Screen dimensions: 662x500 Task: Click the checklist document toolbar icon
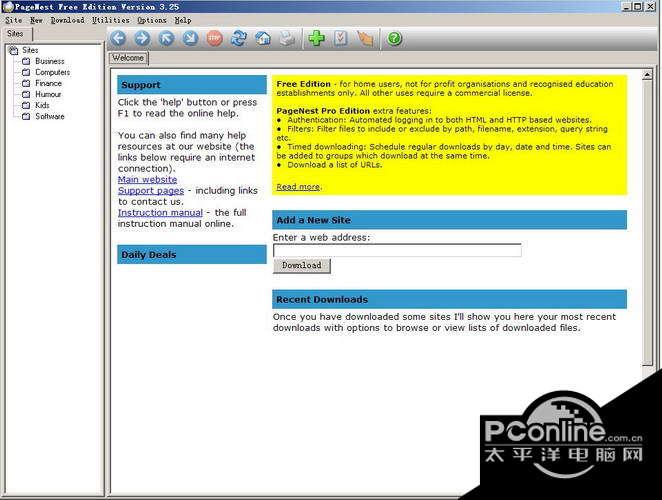click(x=341, y=39)
